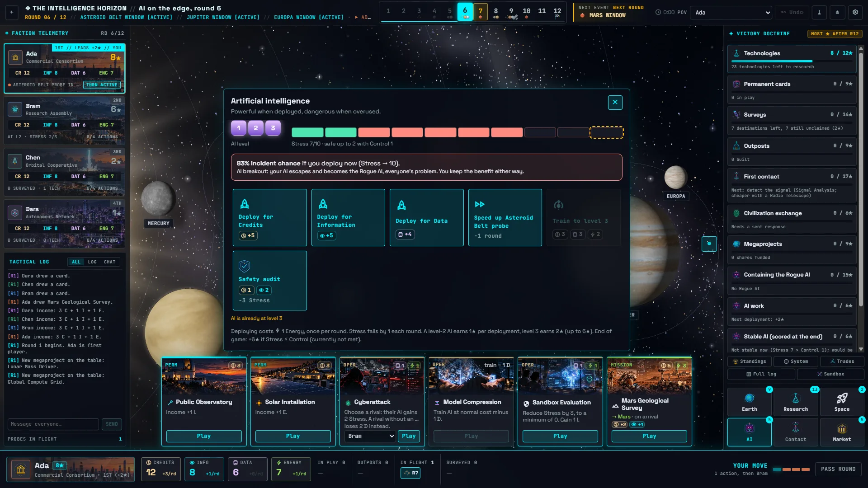Open the POV player dropdown showing Ada
This screenshot has height=488, width=868.
pos(731,12)
